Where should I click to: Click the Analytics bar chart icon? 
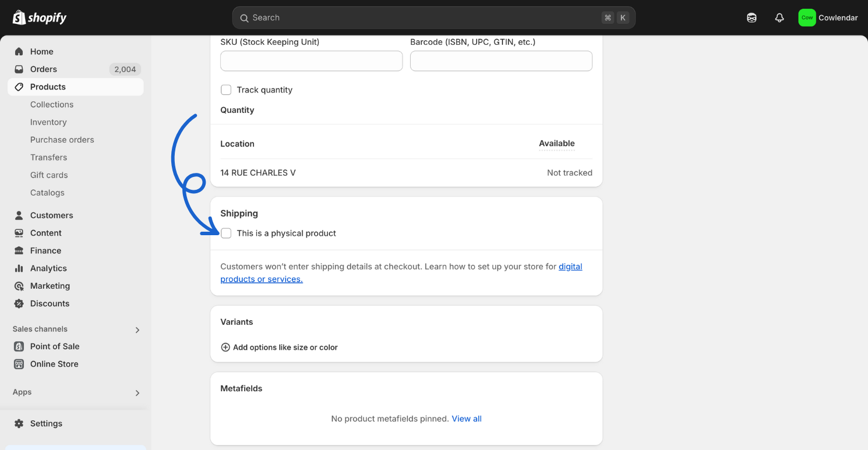pyautogui.click(x=19, y=268)
